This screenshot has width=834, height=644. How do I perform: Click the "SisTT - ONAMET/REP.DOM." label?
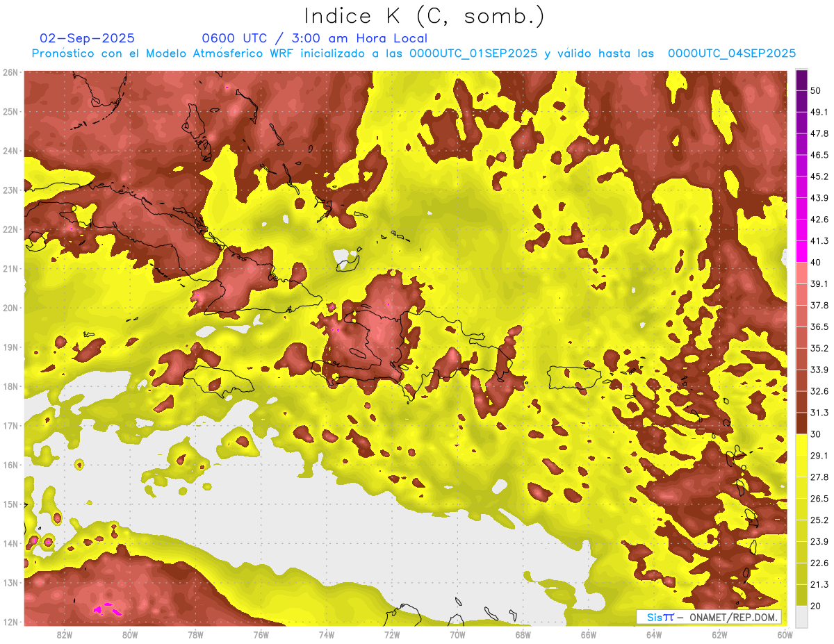(709, 617)
